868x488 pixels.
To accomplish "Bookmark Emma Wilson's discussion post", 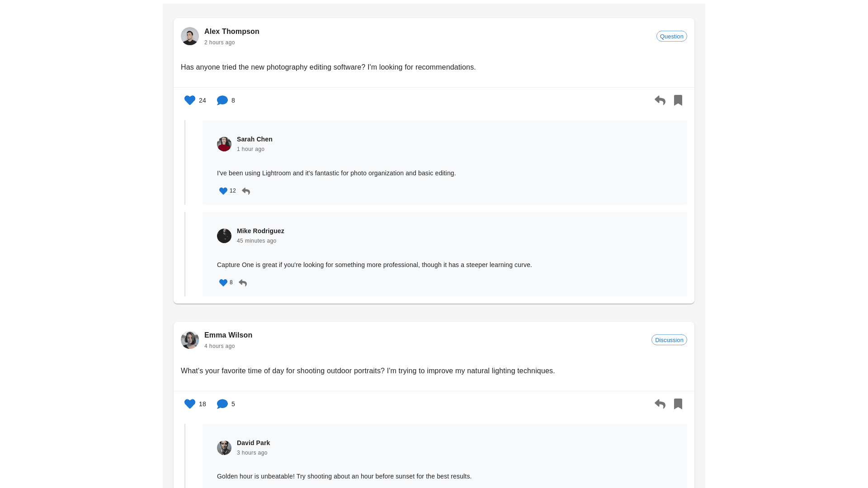I will (678, 404).
